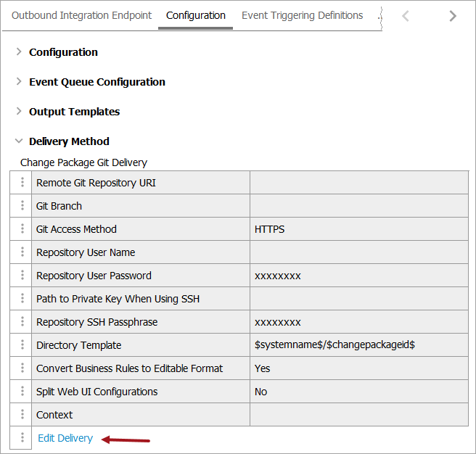Select the Configuration tab
Viewport: 476px width, 454px height.
(196, 15)
